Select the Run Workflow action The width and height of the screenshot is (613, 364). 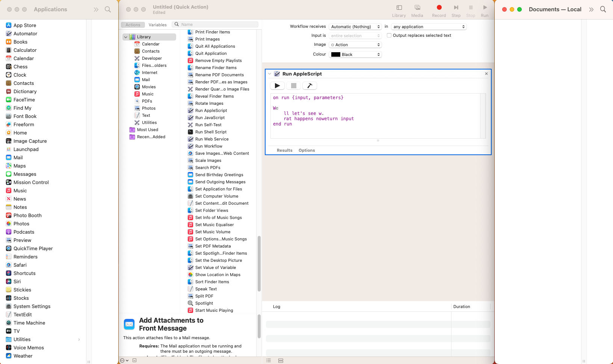(208, 146)
